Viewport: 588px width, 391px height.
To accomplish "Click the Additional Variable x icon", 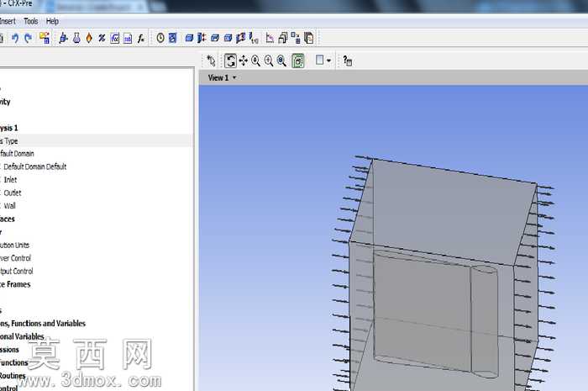I will click(102, 38).
